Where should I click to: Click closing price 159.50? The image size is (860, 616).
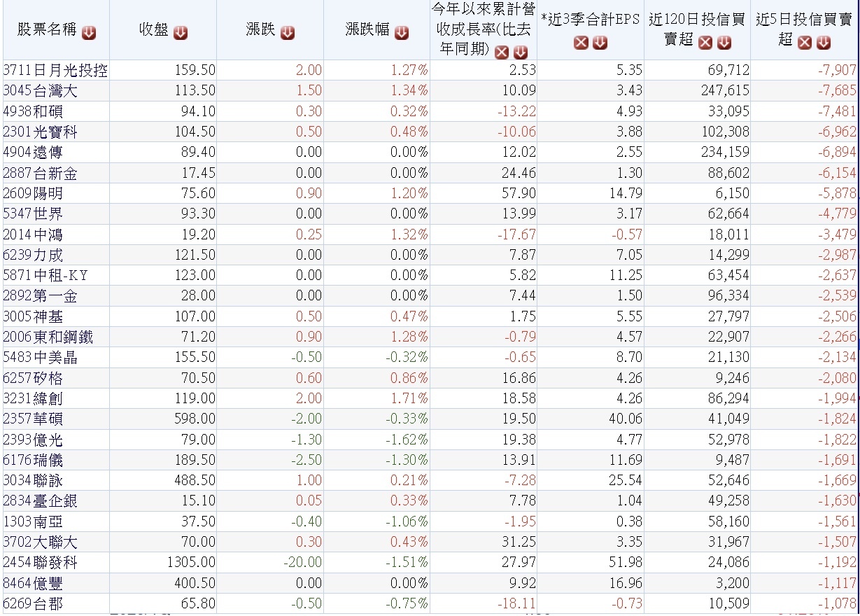(195, 70)
